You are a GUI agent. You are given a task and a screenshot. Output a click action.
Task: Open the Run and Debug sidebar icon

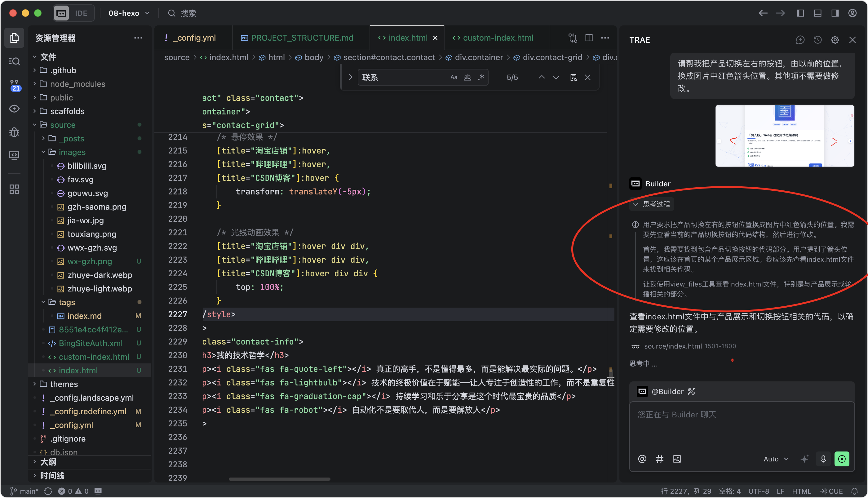pyautogui.click(x=14, y=132)
